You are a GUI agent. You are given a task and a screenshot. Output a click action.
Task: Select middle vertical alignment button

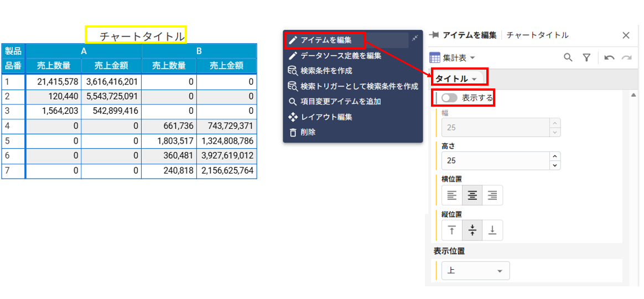(472, 230)
